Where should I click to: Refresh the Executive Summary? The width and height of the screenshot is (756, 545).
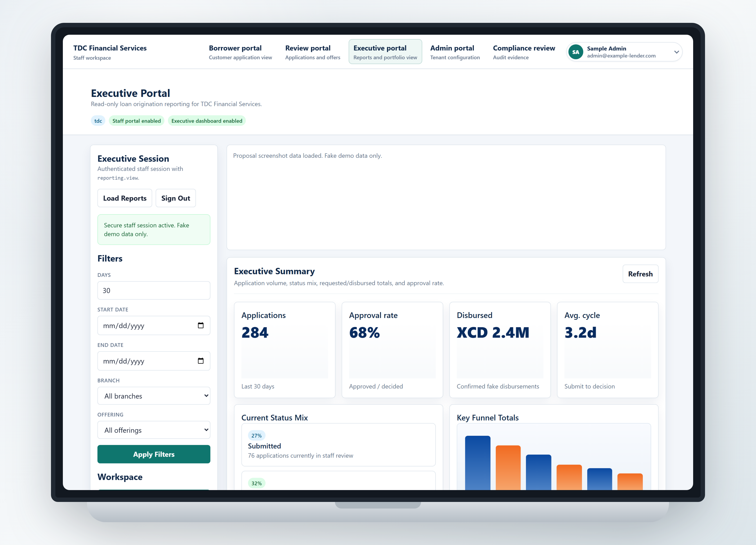[x=640, y=274]
